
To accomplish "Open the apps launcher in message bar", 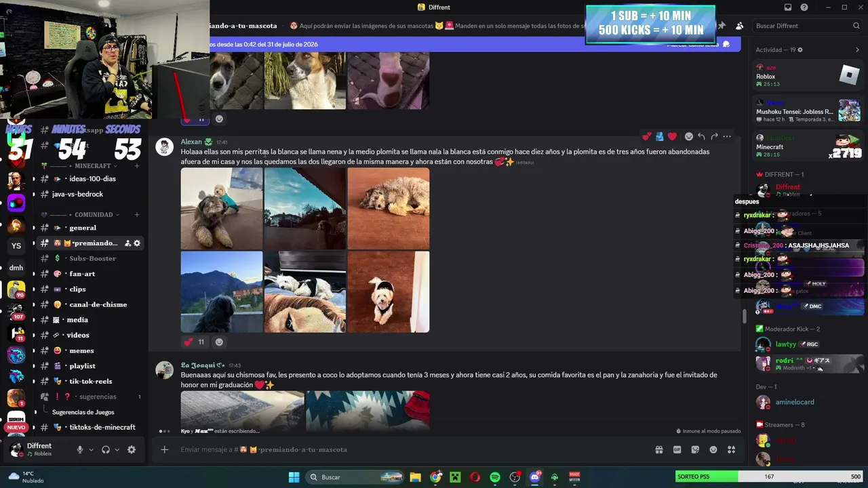I will [731, 449].
